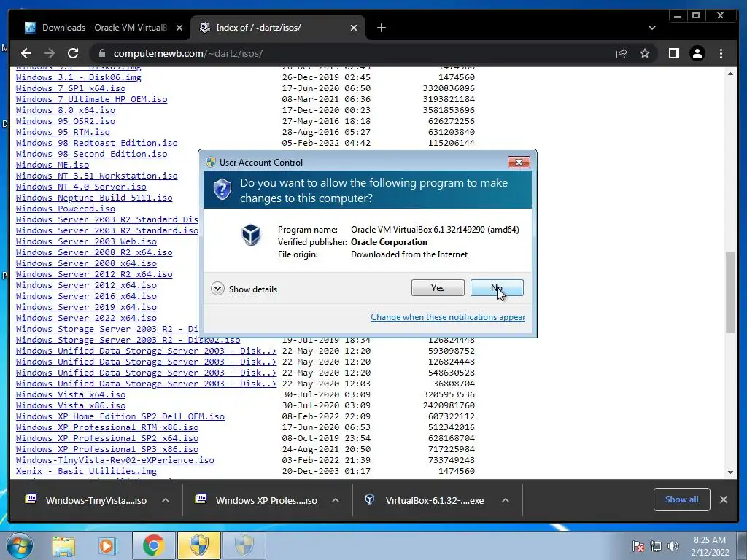Open Windows XP Home Edition SP2 Dell OEM.iso

[120, 416]
